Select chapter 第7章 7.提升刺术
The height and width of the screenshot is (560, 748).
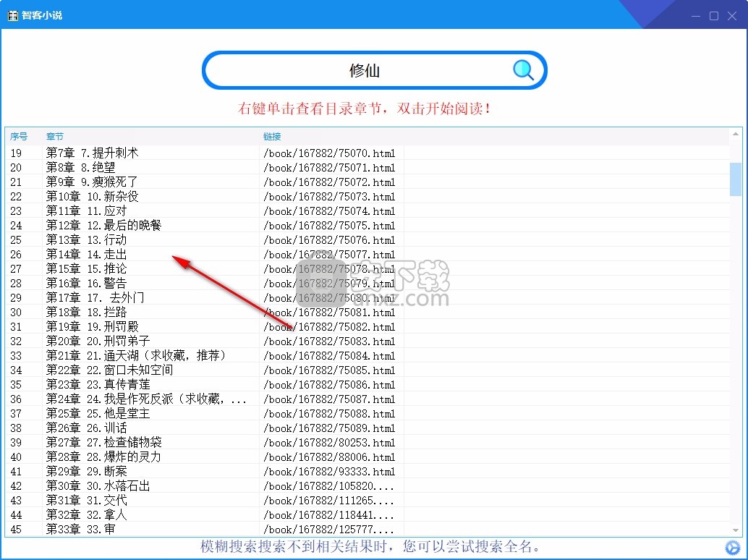(92, 153)
